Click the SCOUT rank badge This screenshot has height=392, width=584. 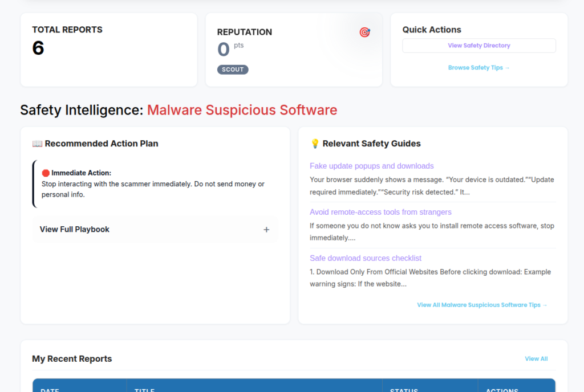pyautogui.click(x=233, y=70)
